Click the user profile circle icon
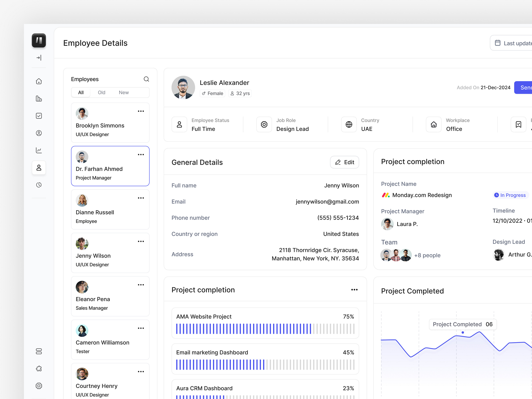This screenshot has width=532, height=399. (39, 133)
